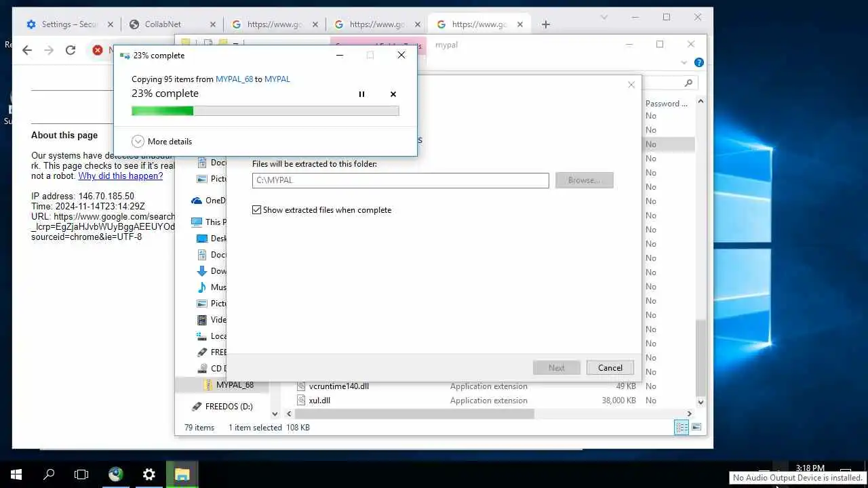
Task: Switch Explorer to details view
Action: click(x=682, y=427)
